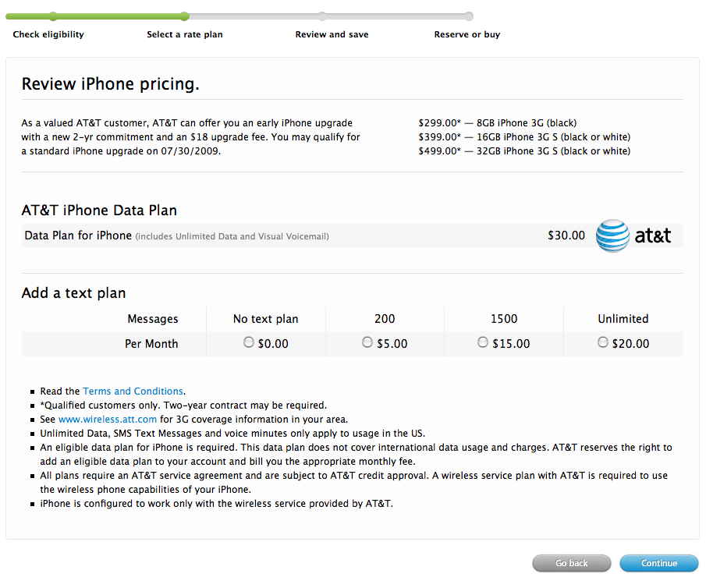Screen dimensions: 706x588
Task: Go to the Check eligibility step
Action: point(48,34)
